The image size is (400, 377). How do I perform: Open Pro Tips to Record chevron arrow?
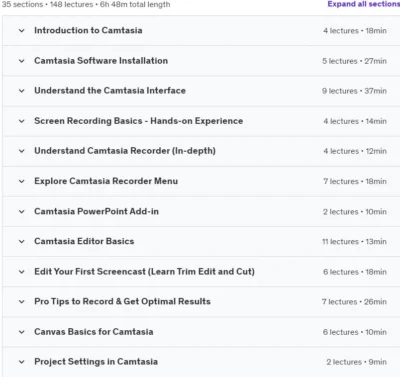pyautogui.click(x=22, y=302)
